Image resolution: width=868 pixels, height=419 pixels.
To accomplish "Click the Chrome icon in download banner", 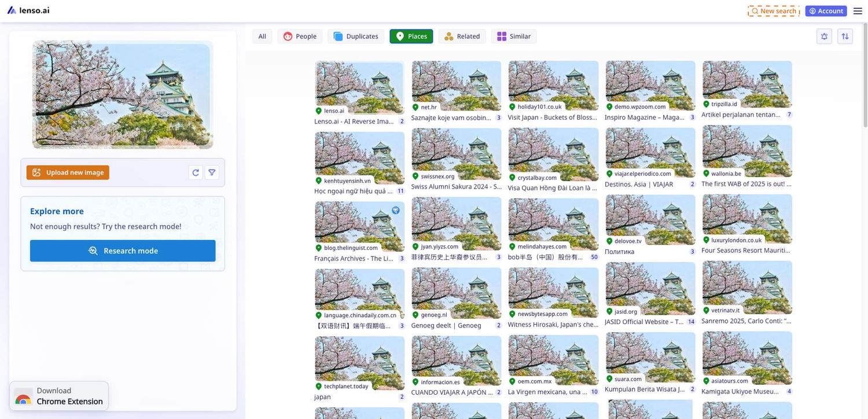I will pyautogui.click(x=23, y=399).
